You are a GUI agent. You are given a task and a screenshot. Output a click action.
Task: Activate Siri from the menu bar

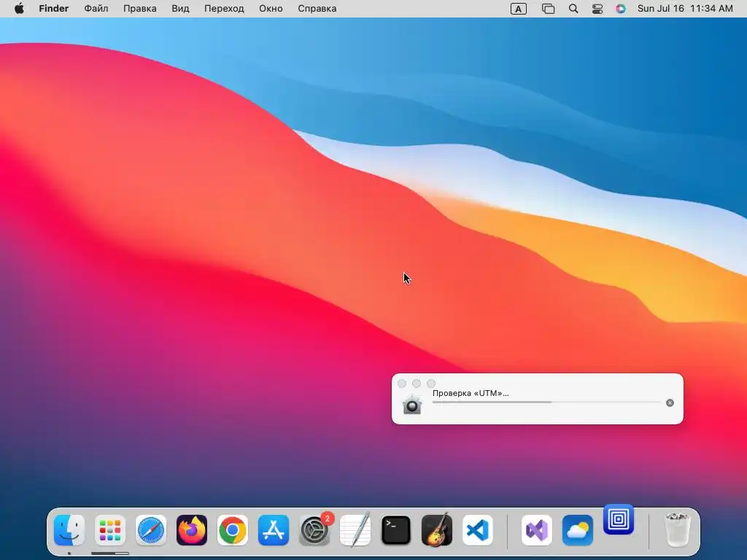pos(620,9)
